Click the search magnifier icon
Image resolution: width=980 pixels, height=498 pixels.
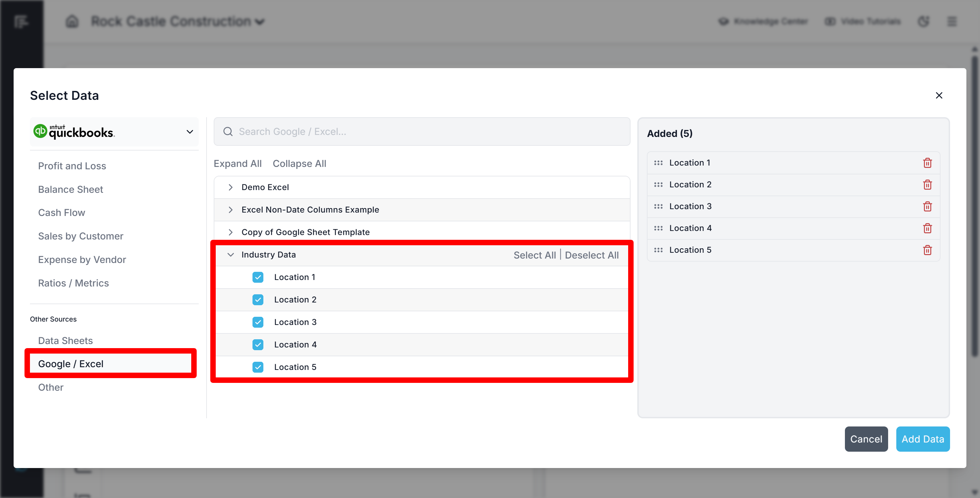click(228, 131)
